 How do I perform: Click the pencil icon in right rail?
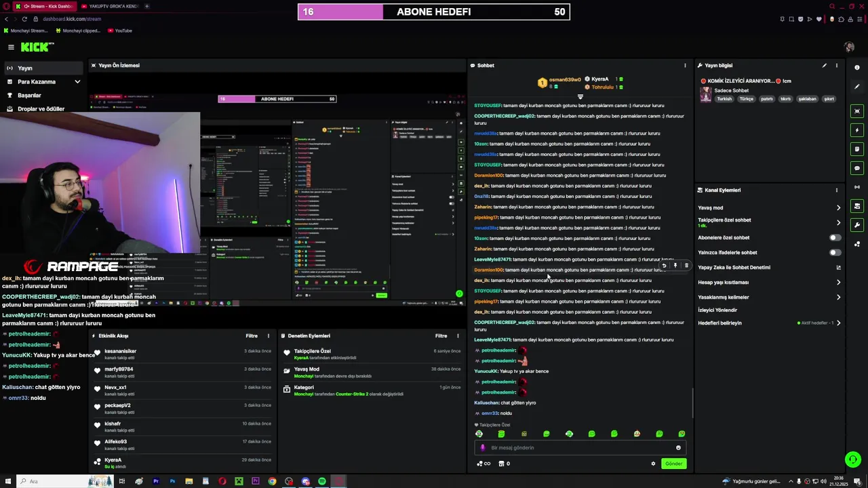point(857,87)
